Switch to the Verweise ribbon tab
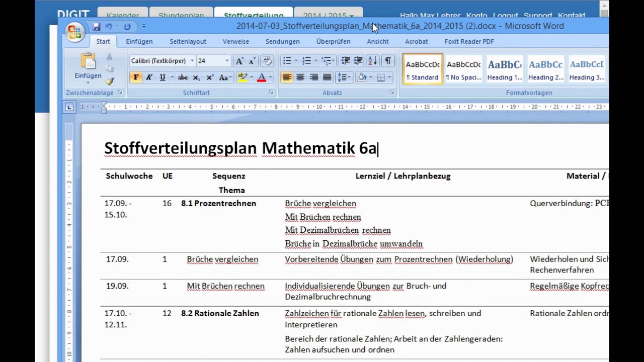Image resolution: width=644 pixels, height=362 pixels. coord(236,41)
